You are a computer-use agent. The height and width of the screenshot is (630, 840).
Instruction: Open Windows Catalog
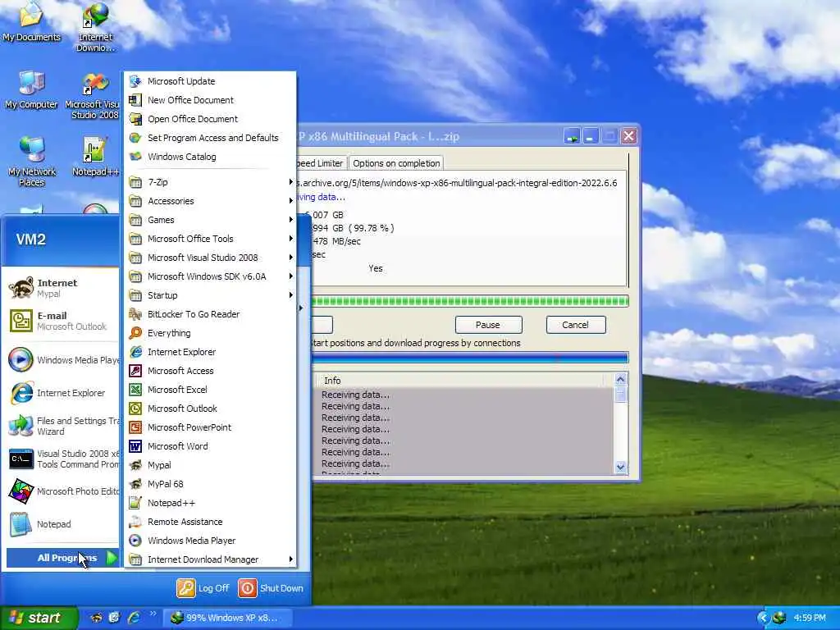click(210, 157)
